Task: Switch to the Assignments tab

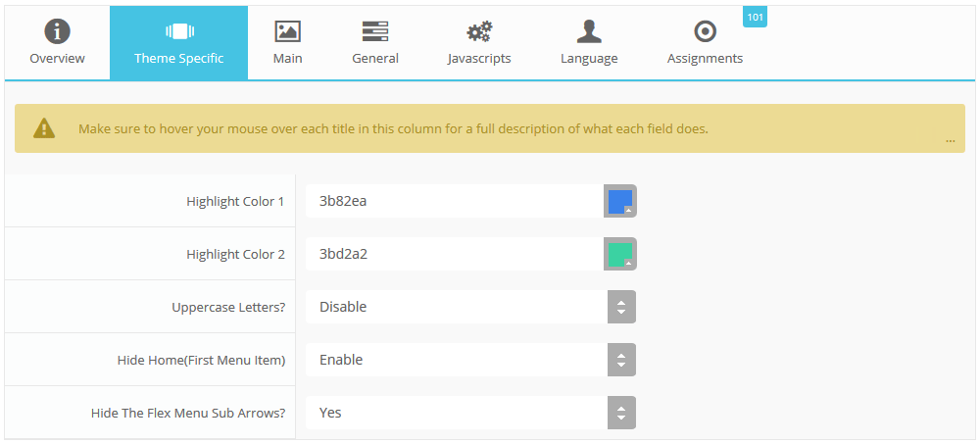Action: click(705, 43)
